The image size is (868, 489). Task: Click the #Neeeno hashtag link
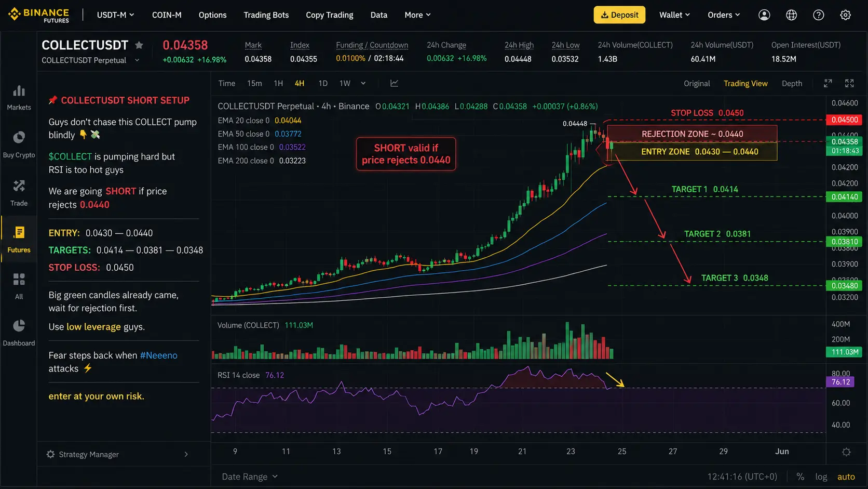tap(158, 355)
